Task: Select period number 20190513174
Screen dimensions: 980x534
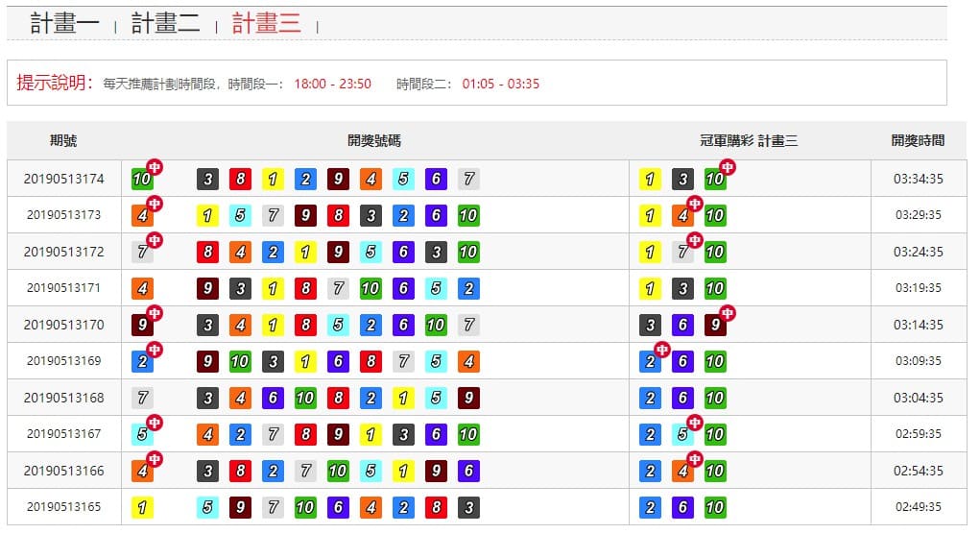Action: pos(63,179)
